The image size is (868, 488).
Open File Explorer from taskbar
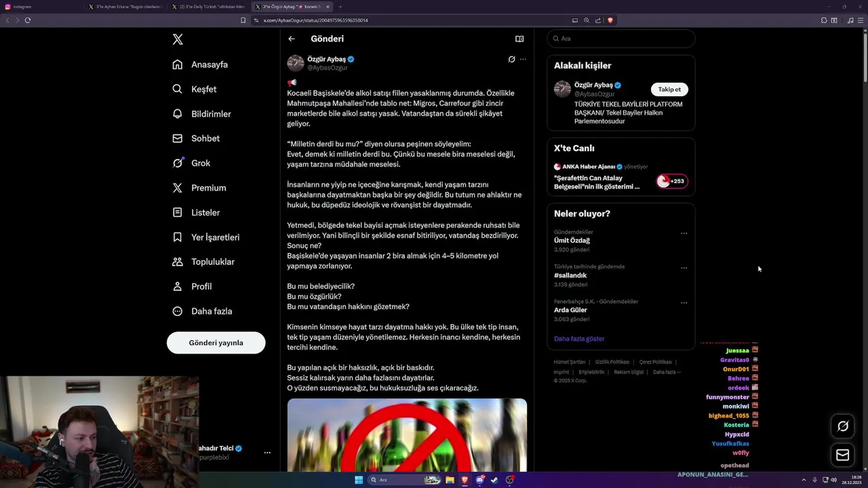coord(450,480)
